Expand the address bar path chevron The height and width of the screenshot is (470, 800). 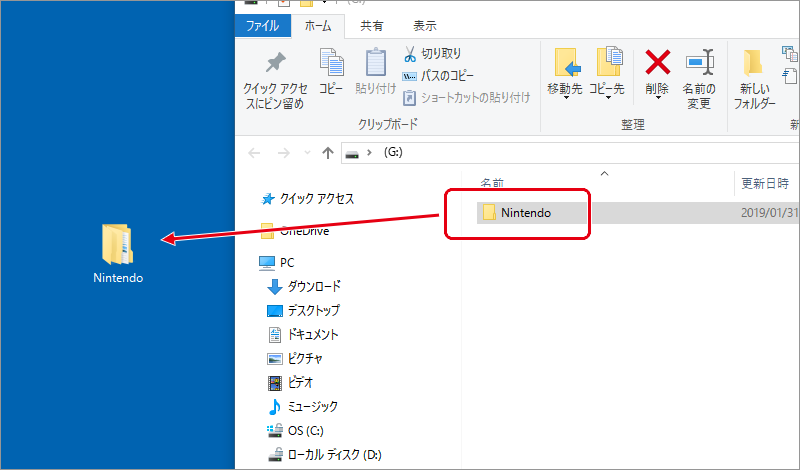[370, 153]
